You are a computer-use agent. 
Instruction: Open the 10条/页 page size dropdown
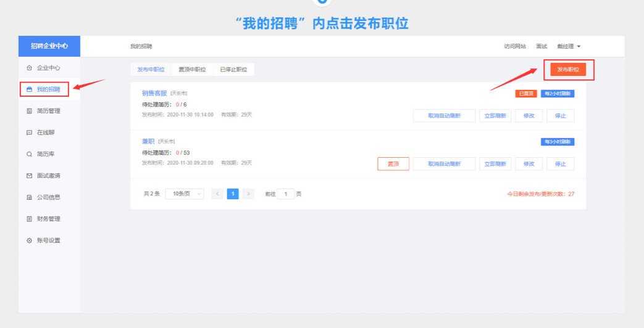185,194
